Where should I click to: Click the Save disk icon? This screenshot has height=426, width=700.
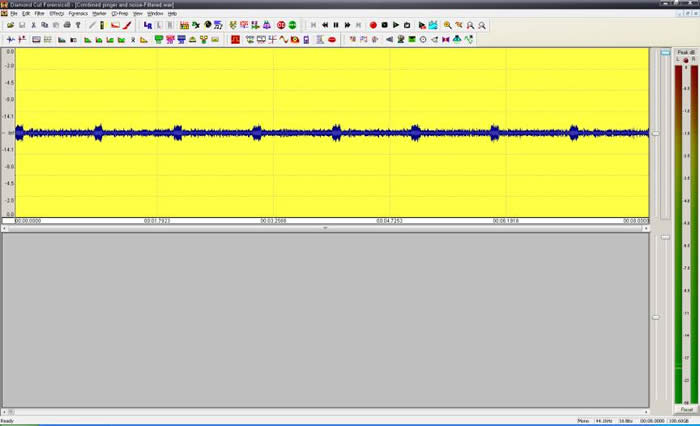(x=22, y=25)
